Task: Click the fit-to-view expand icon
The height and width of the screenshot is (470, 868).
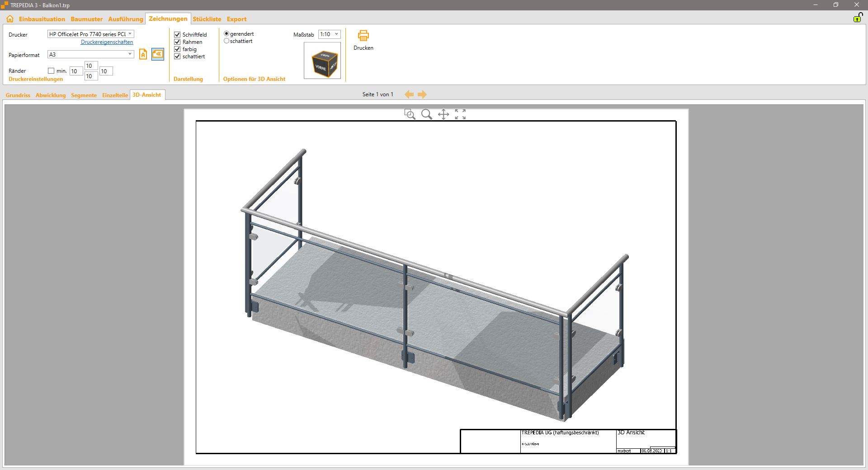Action: [x=460, y=114]
